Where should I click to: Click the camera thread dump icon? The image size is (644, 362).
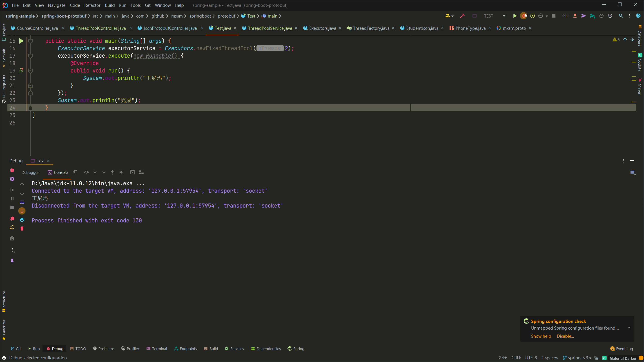click(12, 239)
